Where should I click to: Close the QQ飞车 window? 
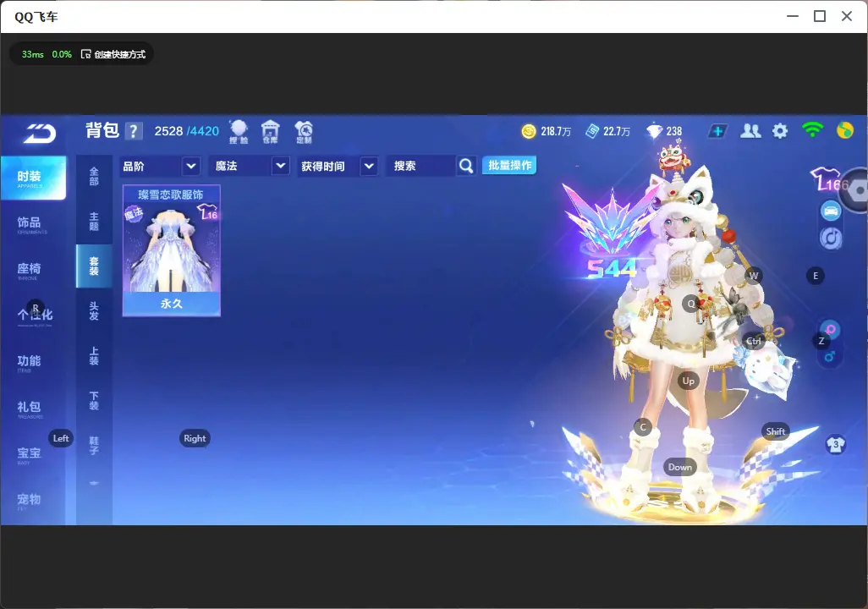[x=847, y=17]
